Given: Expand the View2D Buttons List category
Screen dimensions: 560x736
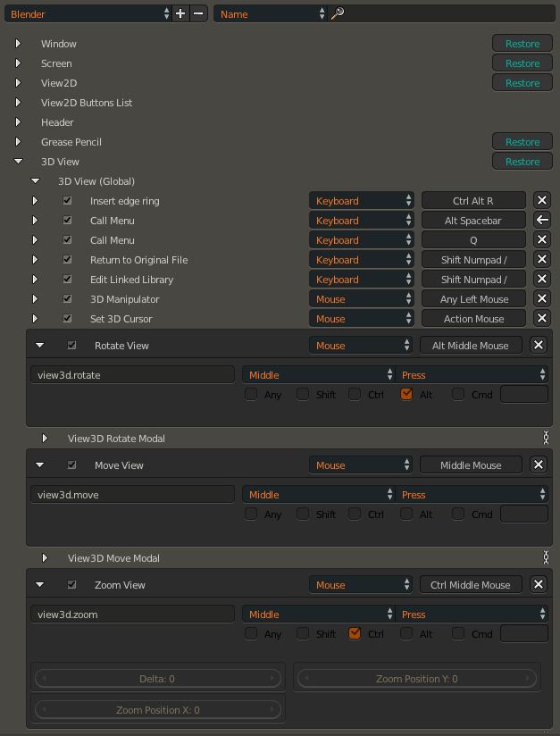Looking at the screenshot, I should point(18,103).
